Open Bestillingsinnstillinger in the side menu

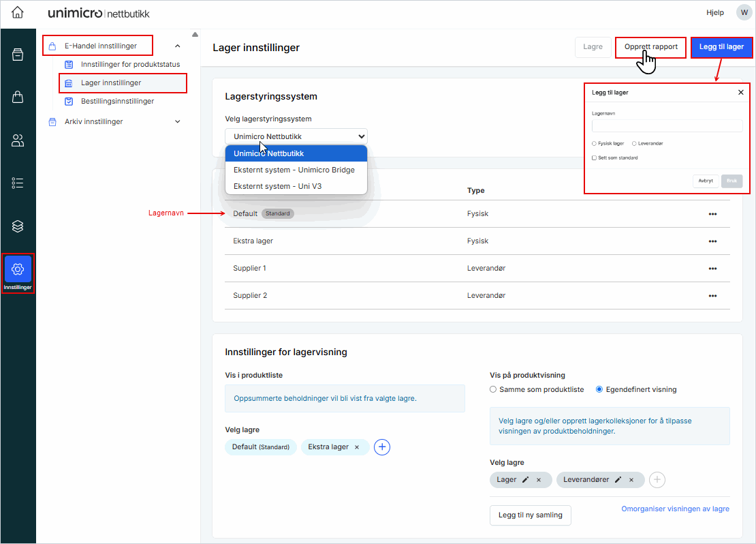(x=117, y=101)
